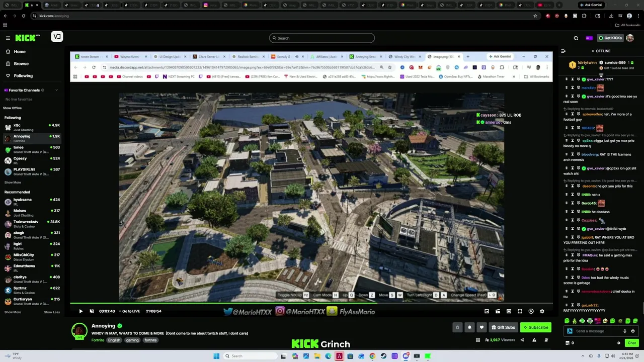Image resolution: width=644 pixels, height=362 pixels.
Task: Collapse the Favorite Channels section
Action: 56,90
